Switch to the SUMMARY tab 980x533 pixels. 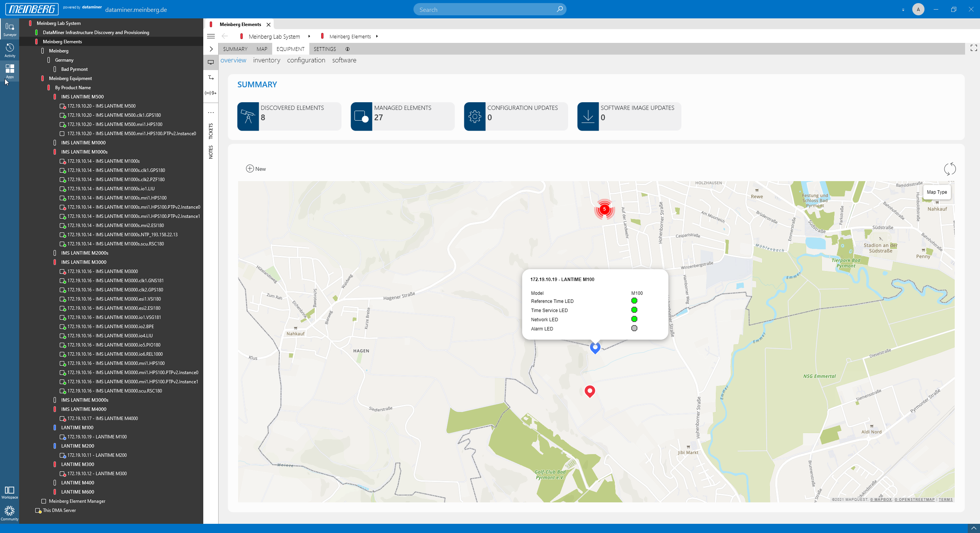(235, 49)
